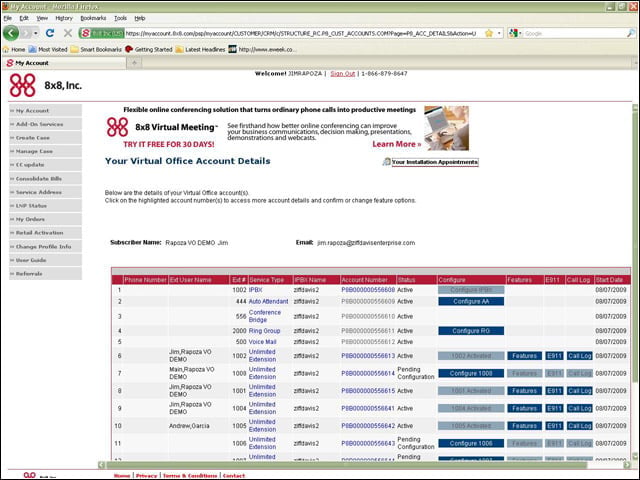The height and width of the screenshot is (480, 640).
Task: Click the Sign Out link
Action: [342, 73]
